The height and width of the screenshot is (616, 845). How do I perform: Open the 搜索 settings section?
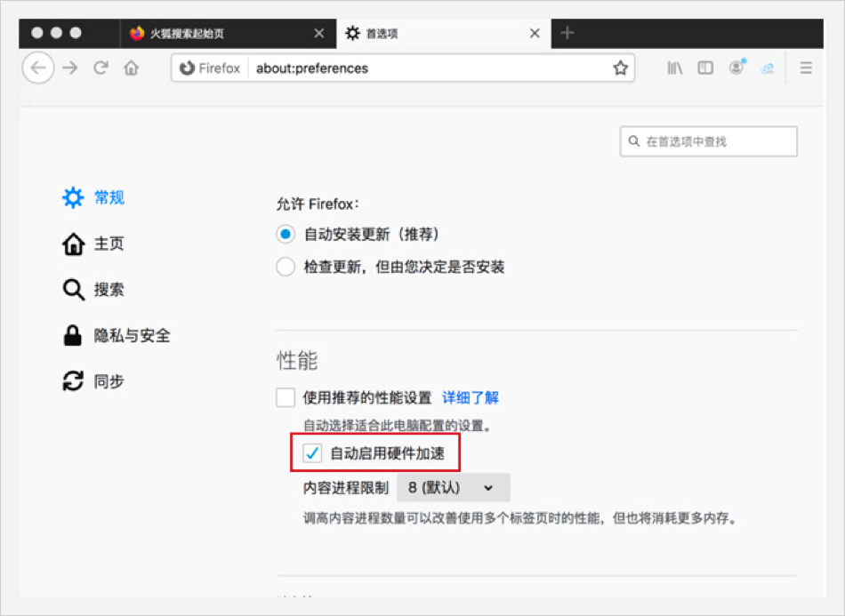pyautogui.click(x=109, y=290)
